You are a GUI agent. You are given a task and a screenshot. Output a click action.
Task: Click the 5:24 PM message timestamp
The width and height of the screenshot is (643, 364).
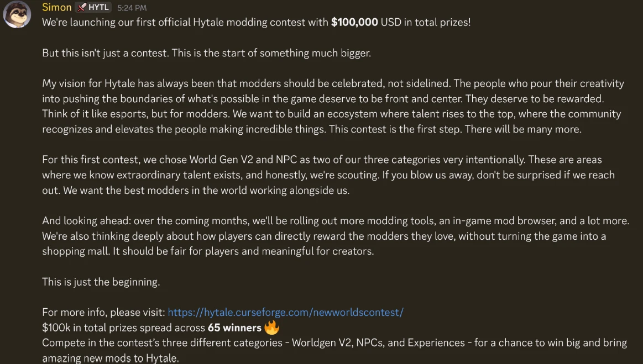click(x=132, y=8)
